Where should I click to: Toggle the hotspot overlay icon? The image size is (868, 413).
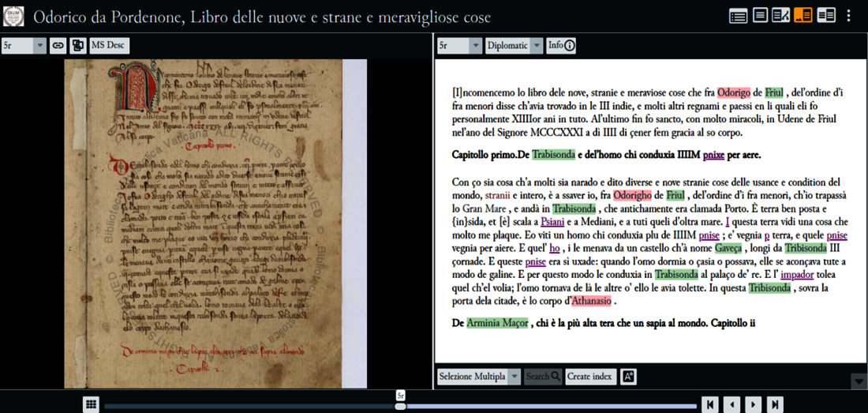[78, 46]
